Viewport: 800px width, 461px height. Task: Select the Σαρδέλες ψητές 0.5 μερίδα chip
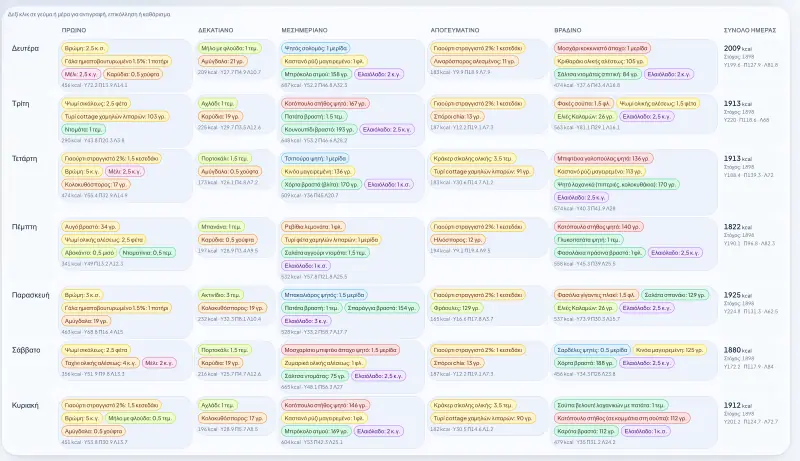[592, 350]
